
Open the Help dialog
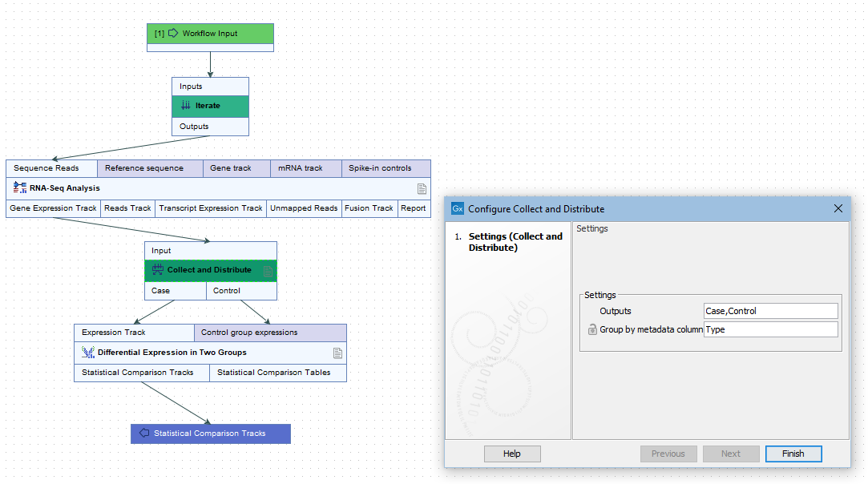click(x=512, y=454)
